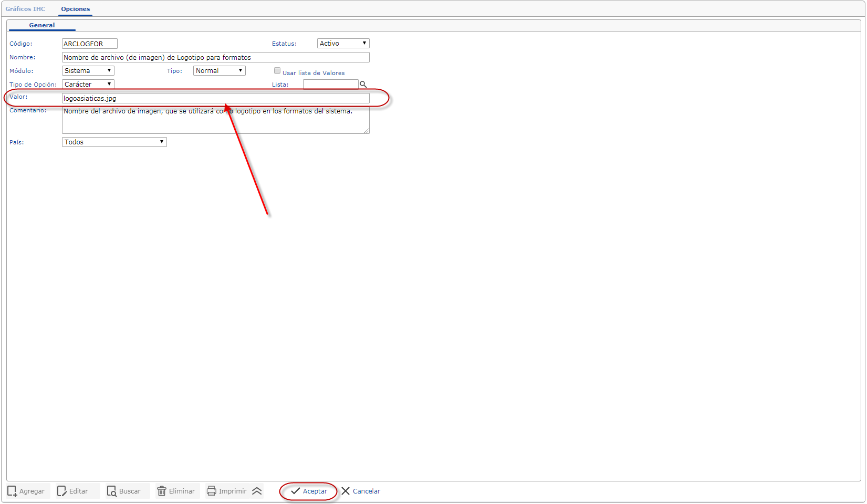Image resolution: width=867 pixels, height=504 pixels.
Task: Click the empty Lista input field
Action: (331, 84)
